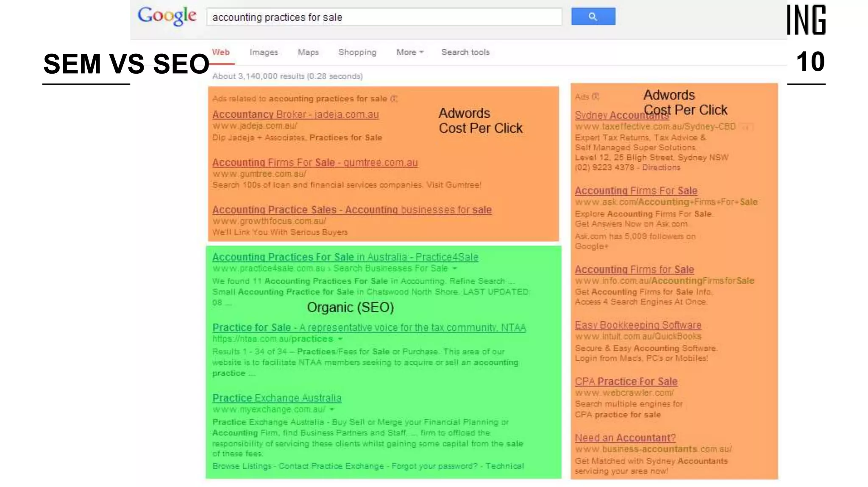This screenshot has width=868, height=487.
Task: Select the Web tab
Action: 221,52
